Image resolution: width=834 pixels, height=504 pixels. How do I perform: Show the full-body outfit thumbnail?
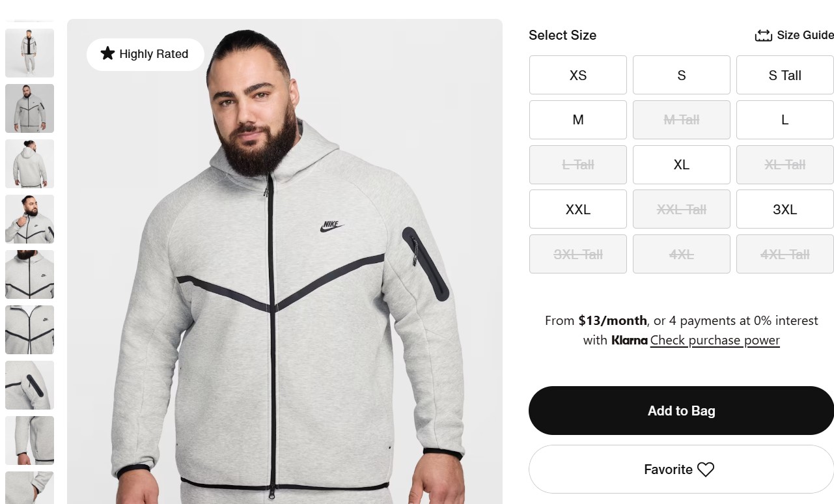pyautogui.click(x=29, y=53)
